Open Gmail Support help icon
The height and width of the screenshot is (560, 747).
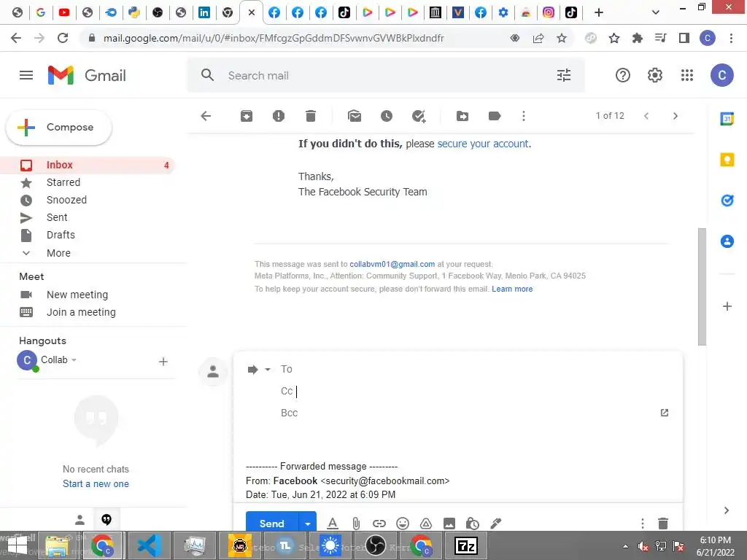[623, 75]
